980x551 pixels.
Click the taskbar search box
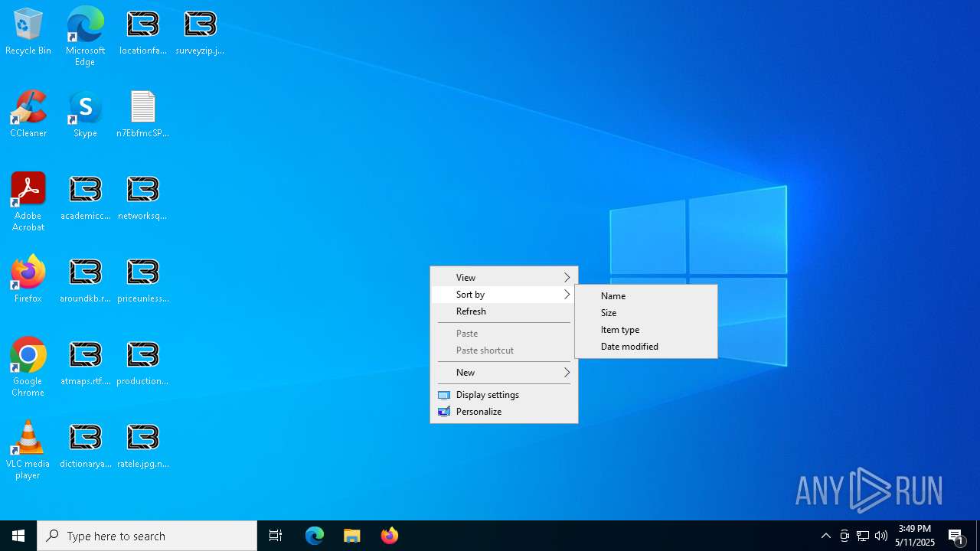click(147, 536)
